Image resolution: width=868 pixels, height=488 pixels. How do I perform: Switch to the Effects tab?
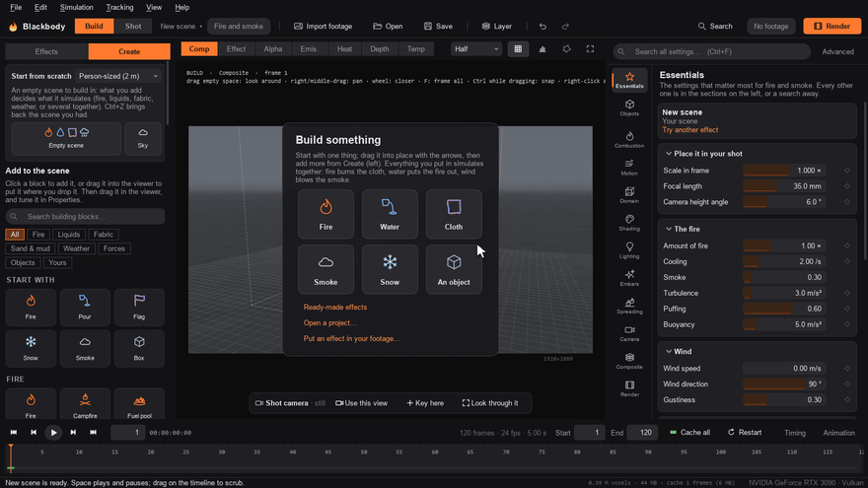(x=46, y=51)
